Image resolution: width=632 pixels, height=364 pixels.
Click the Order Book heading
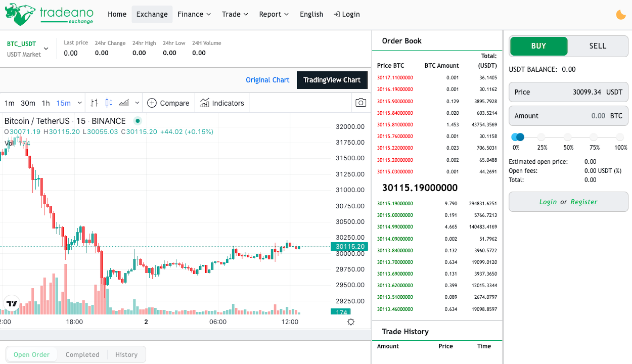(x=401, y=41)
